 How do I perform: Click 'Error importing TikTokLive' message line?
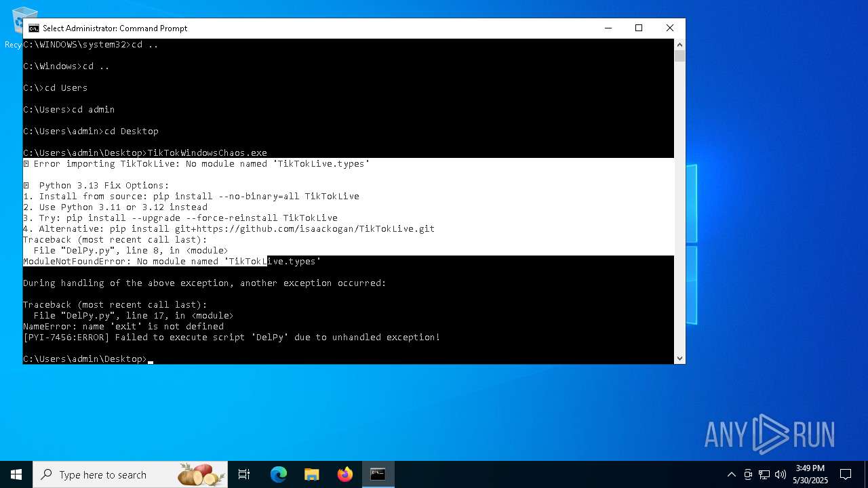coord(197,163)
